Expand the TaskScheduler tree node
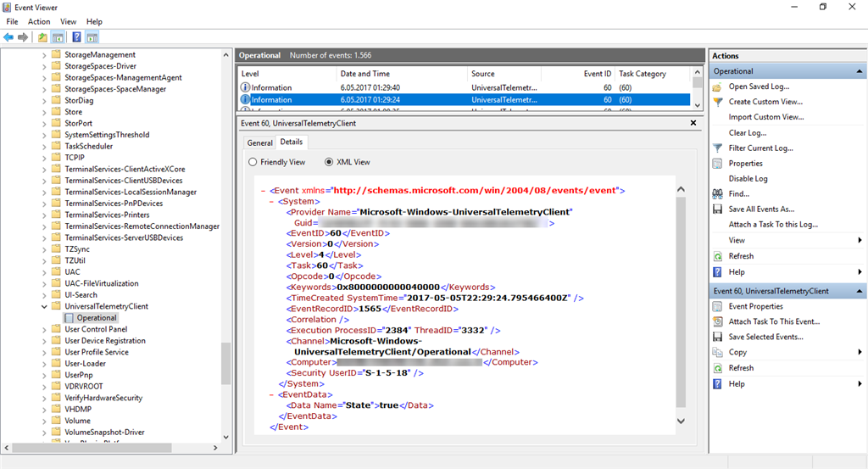This screenshot has width=868, height=469. 44,146
